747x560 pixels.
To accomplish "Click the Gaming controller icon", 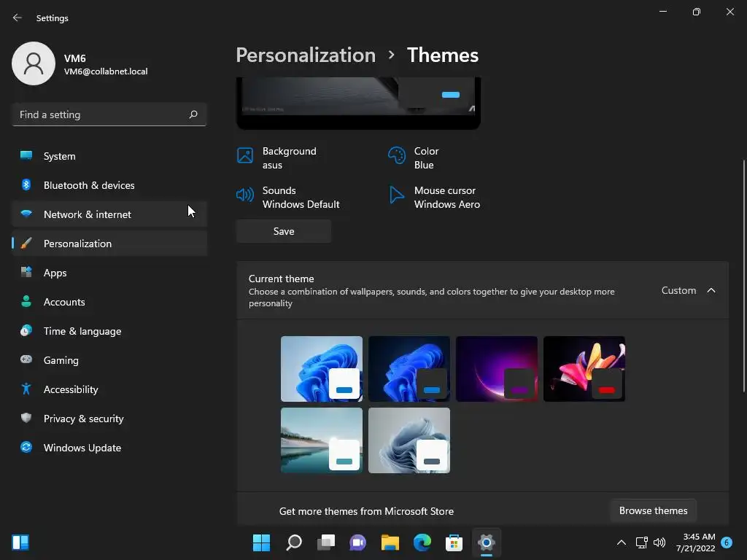I will (x=26, y=359).
